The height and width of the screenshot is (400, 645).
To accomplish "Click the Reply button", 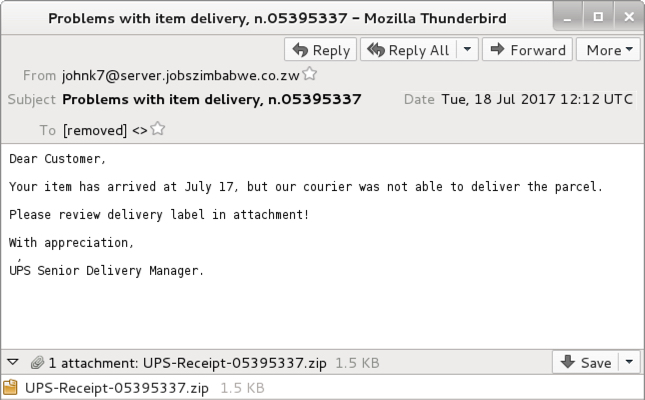I will (320, 50).
